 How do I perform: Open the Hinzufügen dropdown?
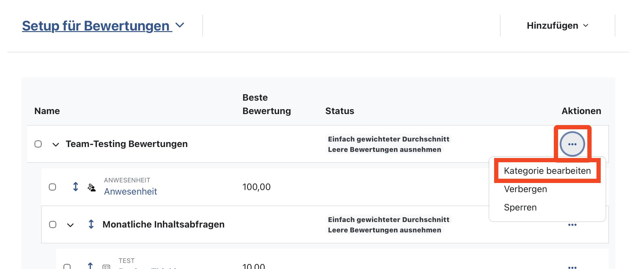click(557, 26)
